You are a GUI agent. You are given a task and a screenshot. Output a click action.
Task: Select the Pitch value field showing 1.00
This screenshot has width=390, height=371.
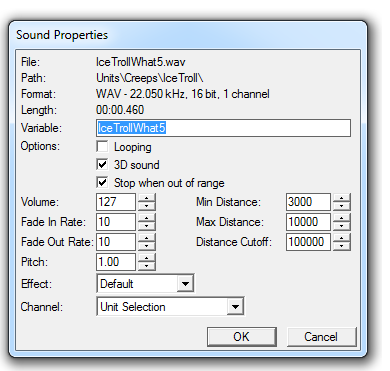tap(116, 262)
